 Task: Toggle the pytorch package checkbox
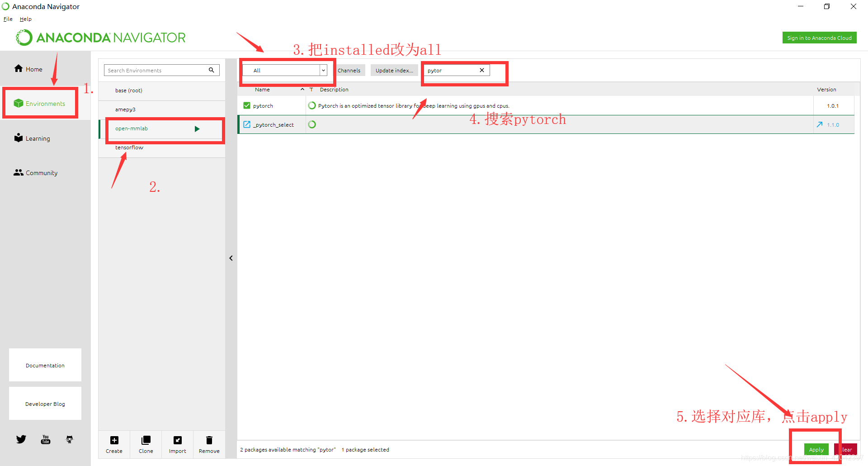[247, 105]
